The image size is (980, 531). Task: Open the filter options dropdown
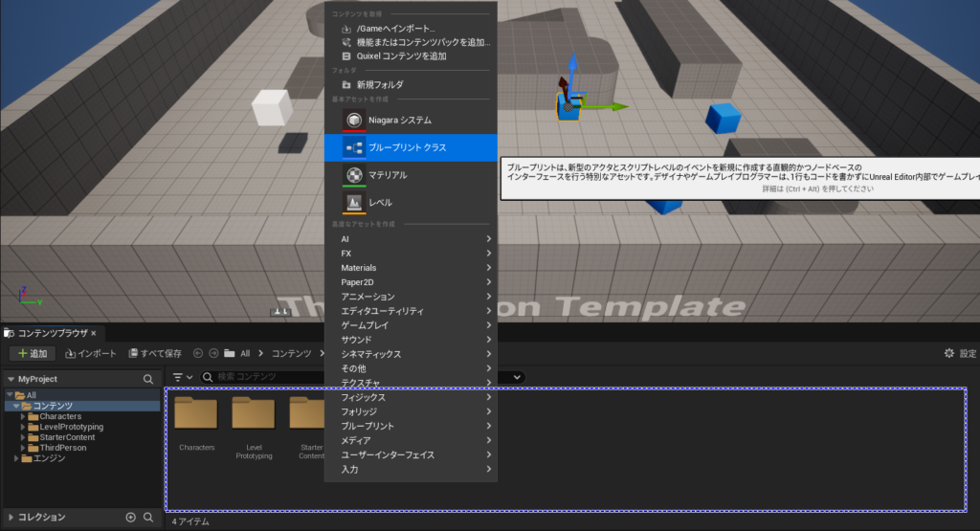coord(183,377)
